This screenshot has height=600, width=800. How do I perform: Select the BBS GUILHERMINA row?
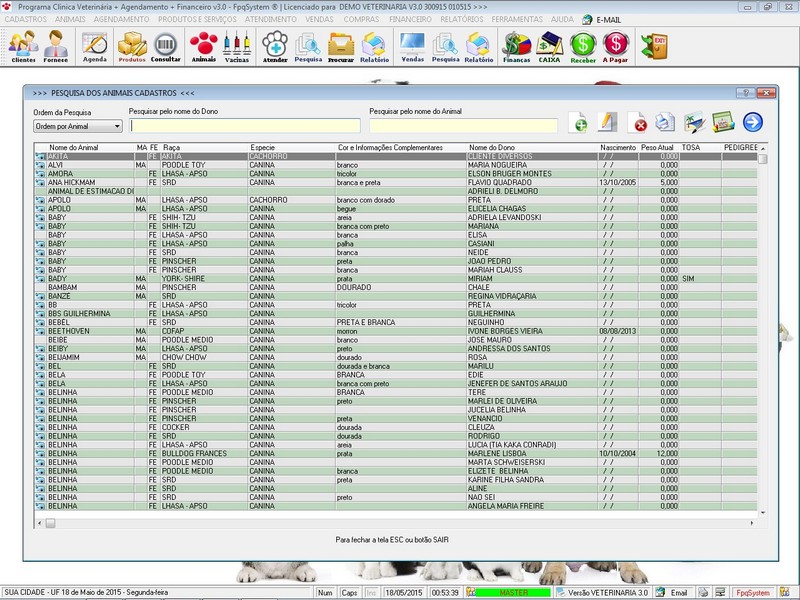click(x=396, y=314)
